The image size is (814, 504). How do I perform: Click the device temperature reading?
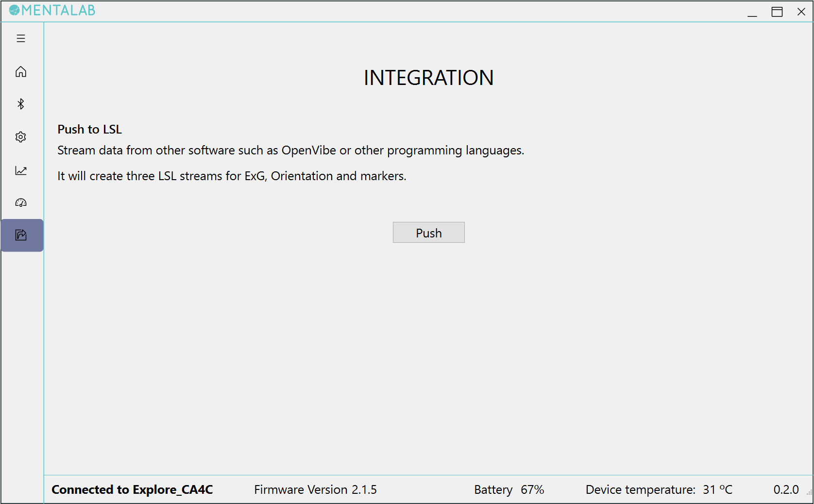[x=659, y=489]
